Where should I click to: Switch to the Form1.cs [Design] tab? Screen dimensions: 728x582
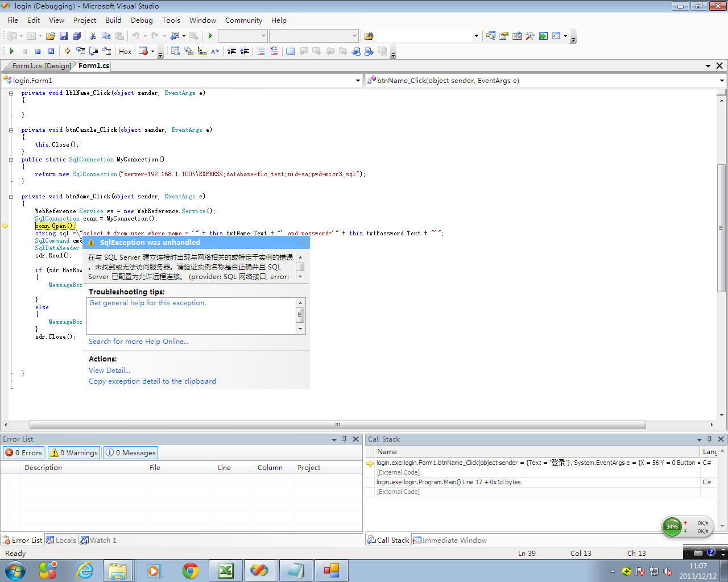click(x=42, y=66)
